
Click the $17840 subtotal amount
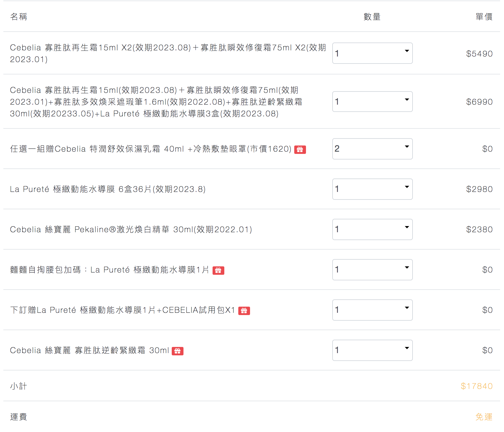(x=476, y=386)
